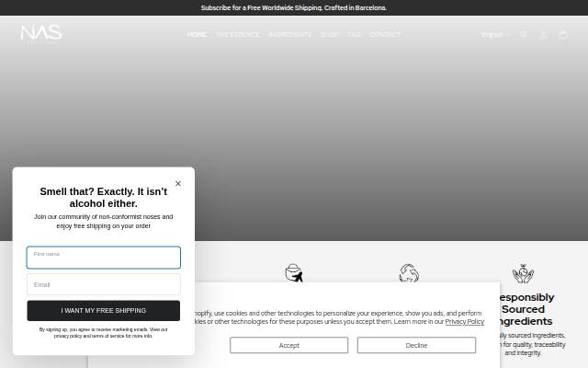
Task: Click the recycling arrows icon
Action: point(409,273)
